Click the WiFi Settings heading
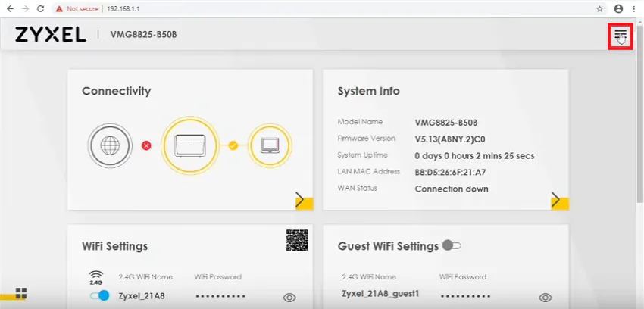The height and width of the screenshot is (309, 644). (114, 246)
